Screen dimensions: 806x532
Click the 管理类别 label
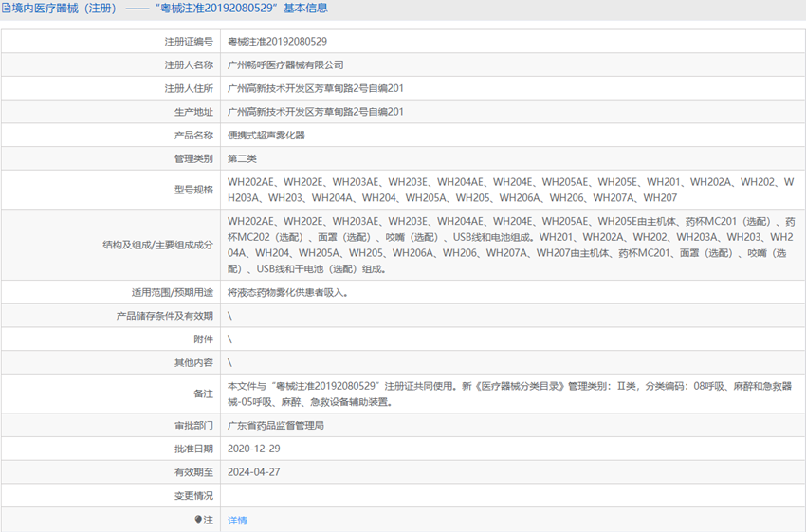[193, 158]
